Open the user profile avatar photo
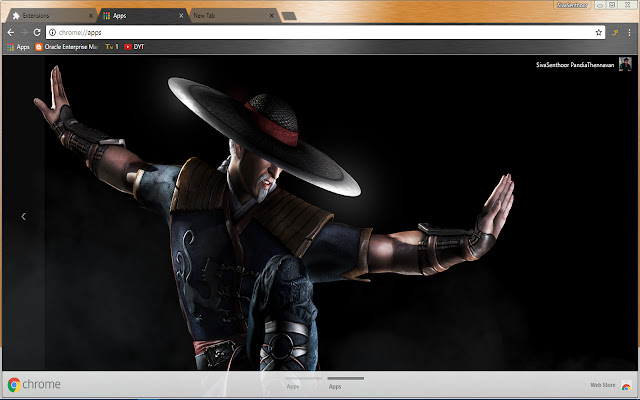Viewport: 640px width, 400px height. (x=625, y=64)
